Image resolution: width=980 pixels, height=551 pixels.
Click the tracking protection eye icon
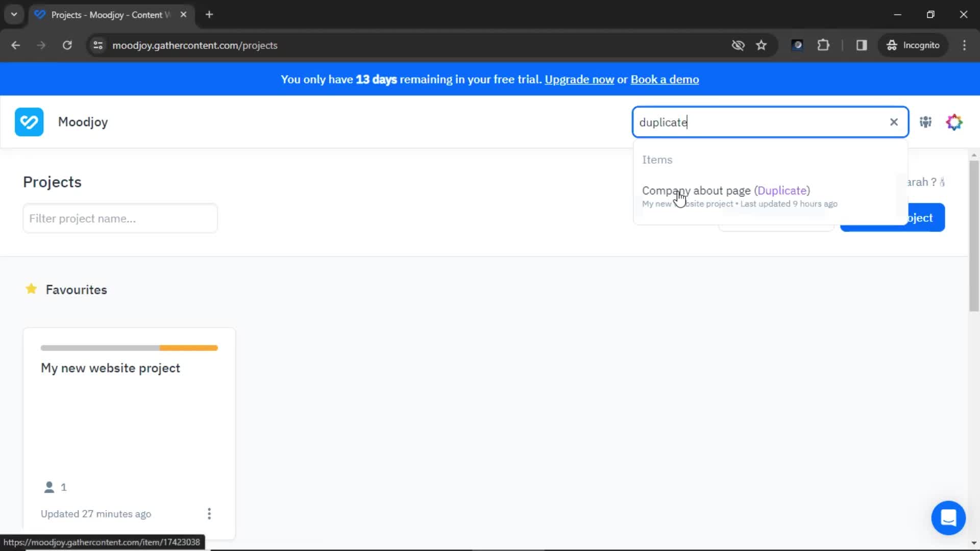tap(738, 45)
